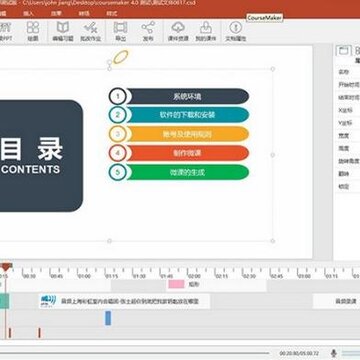Select the red 制作微课 bar
This screenshot has height=360, width=360.
[187, 153]
